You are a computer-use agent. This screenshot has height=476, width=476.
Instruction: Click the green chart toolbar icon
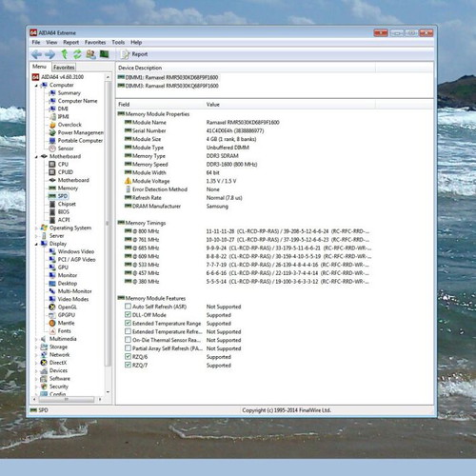click(104, 54)
